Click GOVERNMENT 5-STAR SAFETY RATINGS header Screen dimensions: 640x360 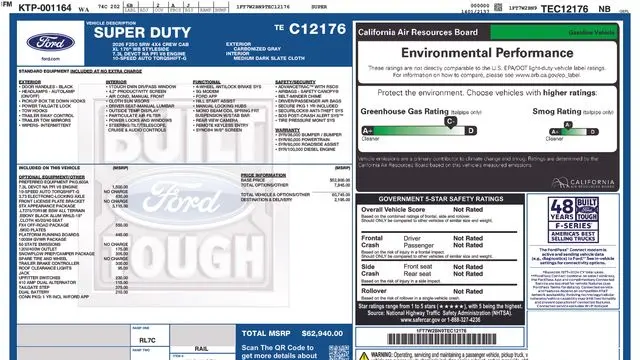[x=441, y=199]
